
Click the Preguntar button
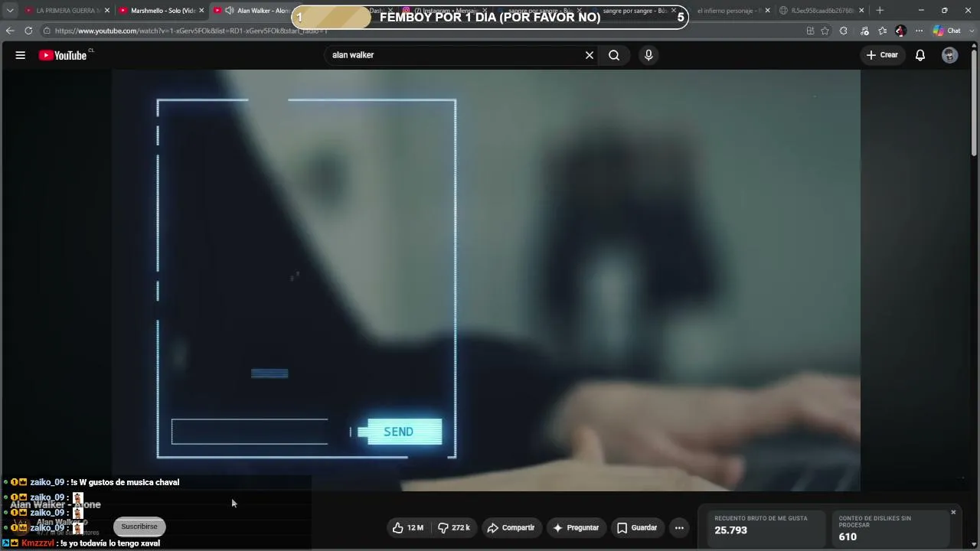point(576,527)
